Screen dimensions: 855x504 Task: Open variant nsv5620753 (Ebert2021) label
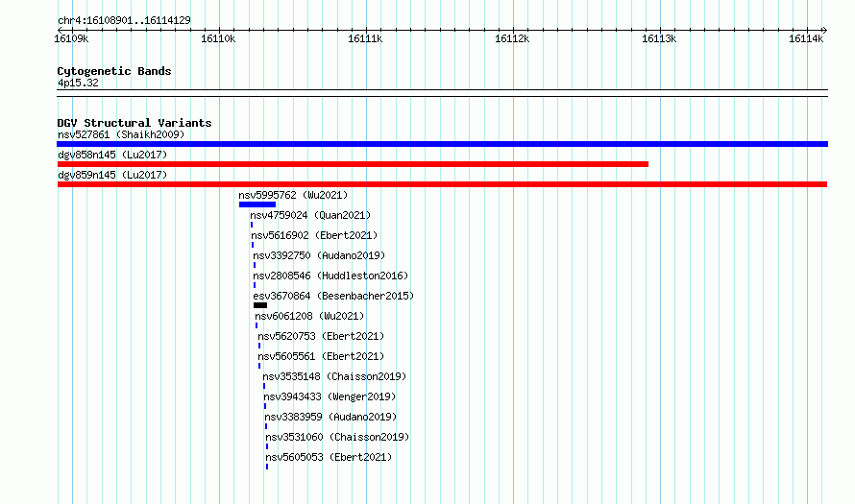(x=321, y=336)
